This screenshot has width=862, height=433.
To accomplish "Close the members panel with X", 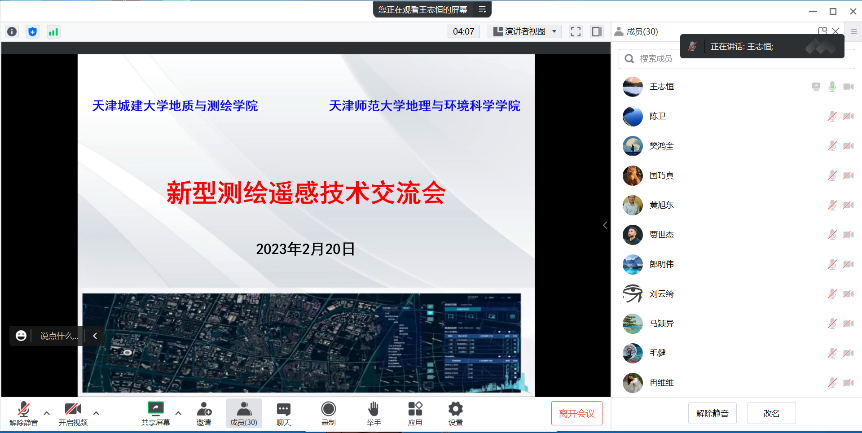I will (x=836, y=31).
